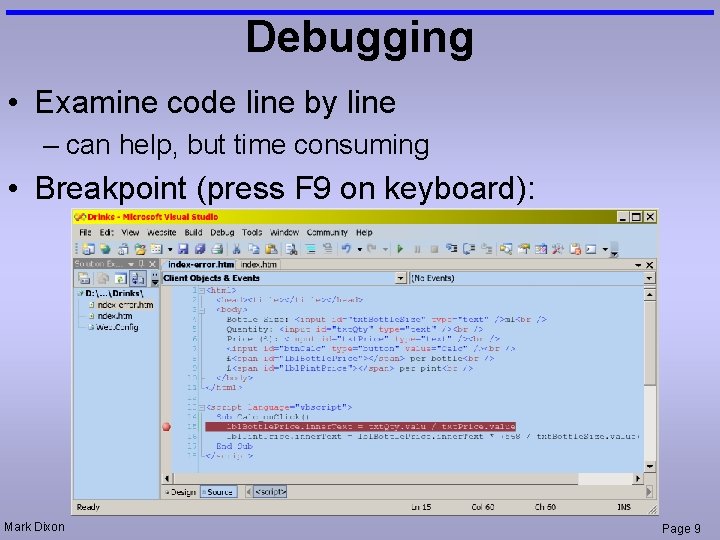The height and width of the screenshot is (540, 720).
Task: Click the Open File folder icon
Action: click(x=140, y=249)
